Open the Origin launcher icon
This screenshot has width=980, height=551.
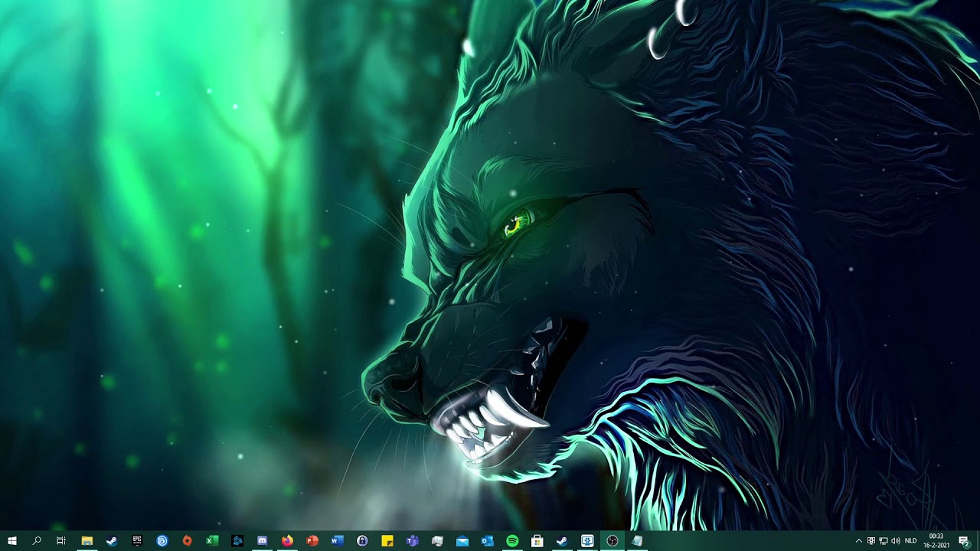point(187,541)
